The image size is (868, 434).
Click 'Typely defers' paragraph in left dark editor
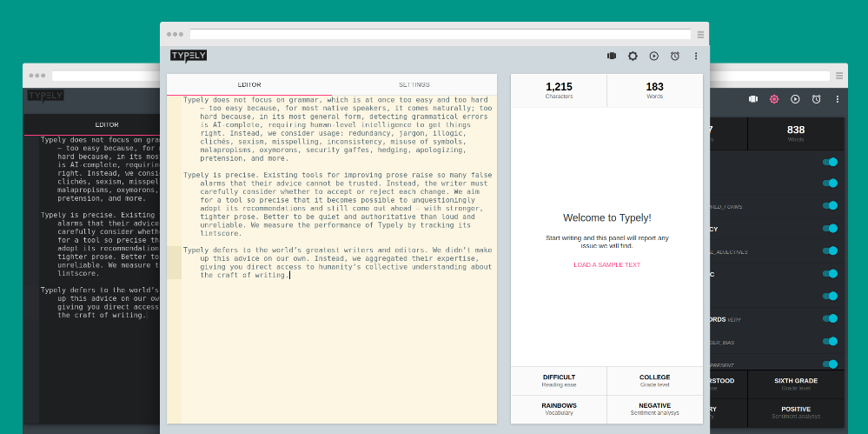pyautogui.click(x=100, y=303)
